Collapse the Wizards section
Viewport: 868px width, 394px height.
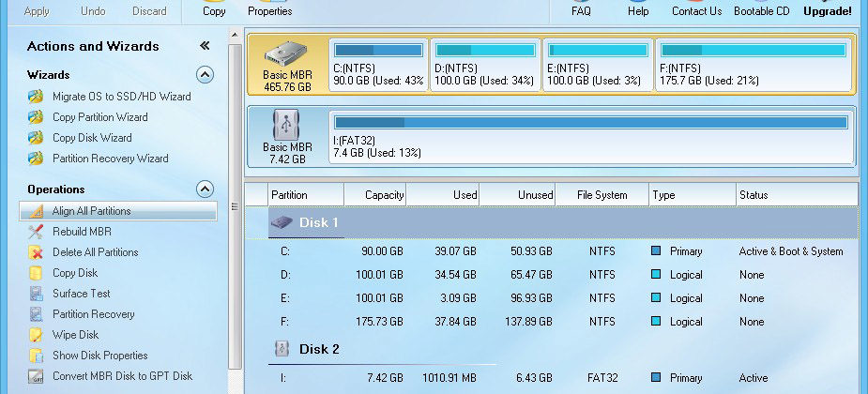[205, 75]
